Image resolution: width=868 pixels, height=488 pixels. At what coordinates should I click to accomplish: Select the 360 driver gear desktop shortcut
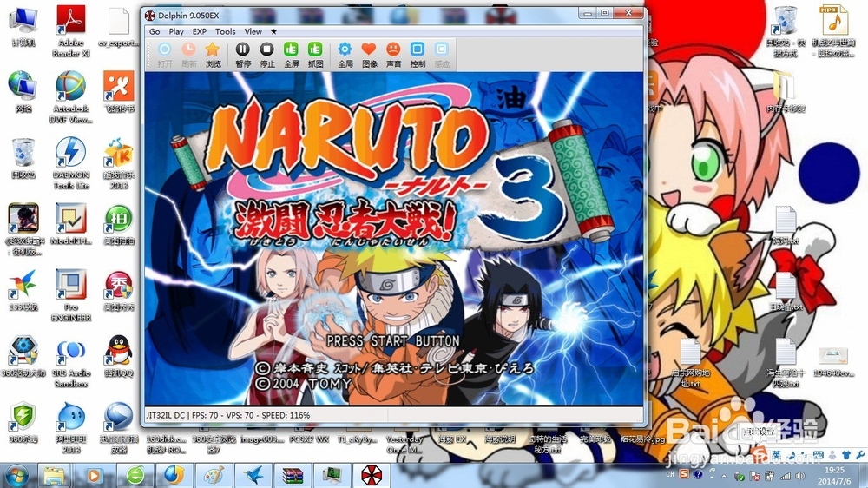[x=23, y=356]
